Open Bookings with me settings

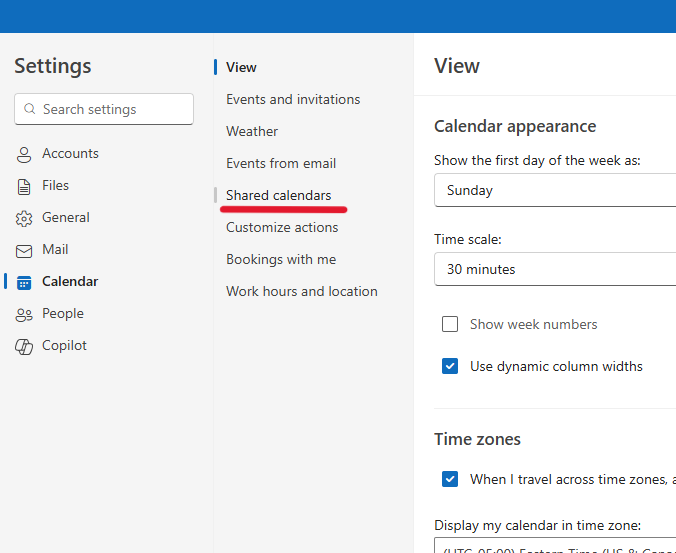click(x=281, y=259)
